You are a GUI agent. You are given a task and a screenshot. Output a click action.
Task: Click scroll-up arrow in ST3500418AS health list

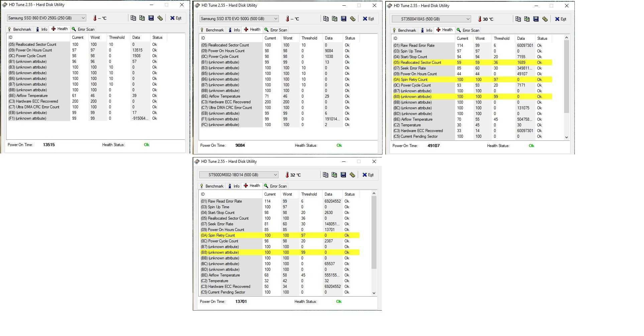[x=566, y=37]
